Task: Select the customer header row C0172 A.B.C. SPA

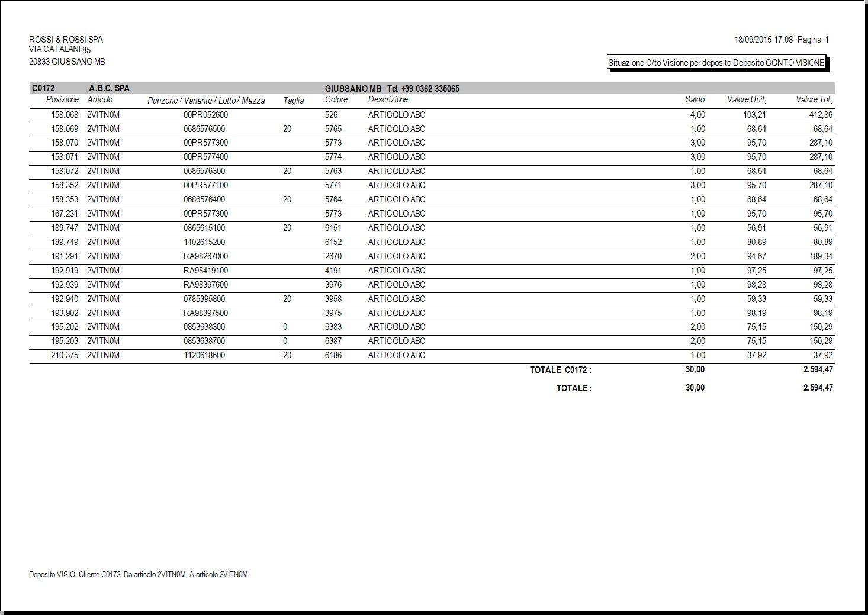Action: pyautogui.click(x=432, y=88)
